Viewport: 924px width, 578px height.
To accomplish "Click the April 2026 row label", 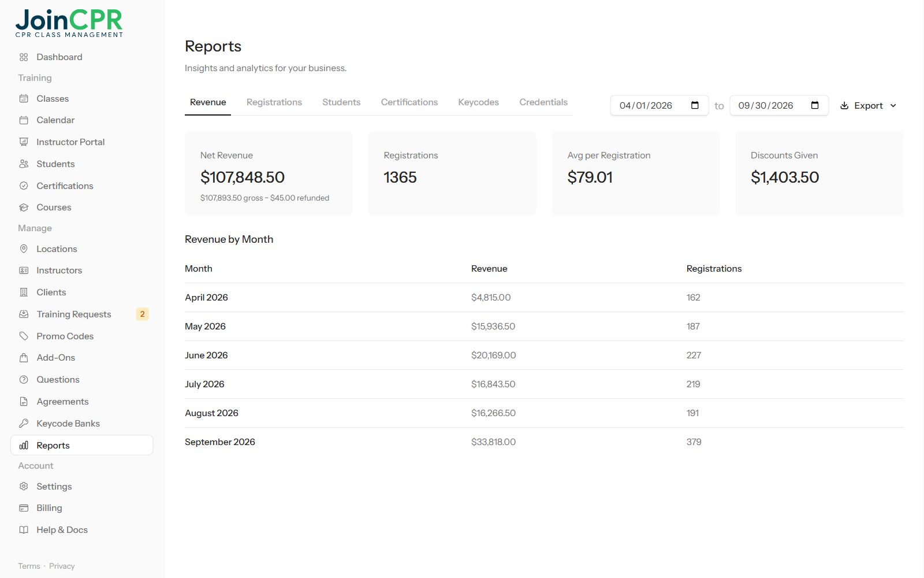I will 206,298.
